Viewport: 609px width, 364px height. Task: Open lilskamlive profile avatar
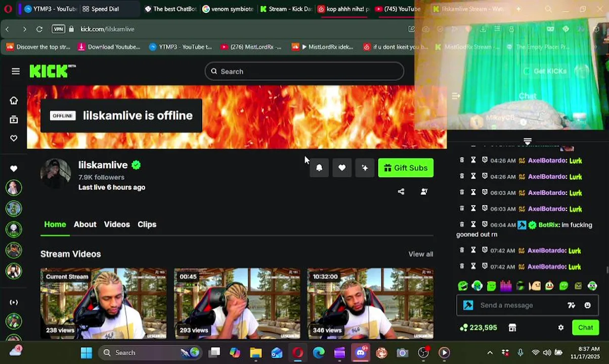[55, 173]
